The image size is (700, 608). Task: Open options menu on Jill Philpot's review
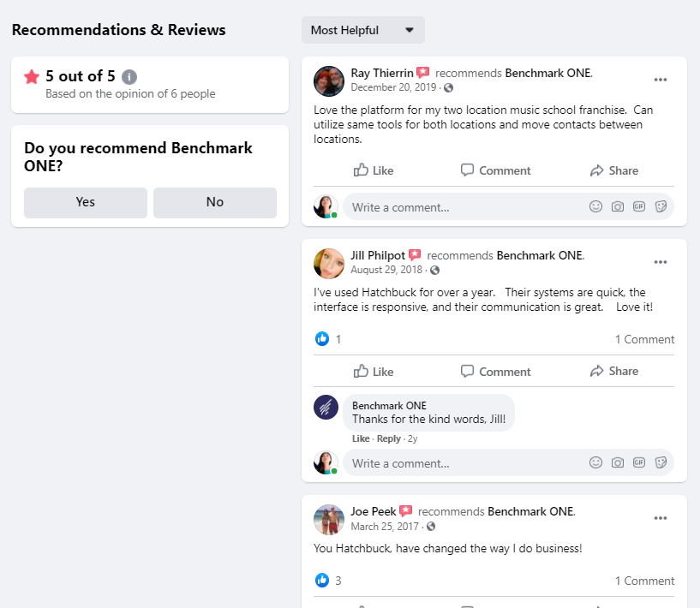click(660, 262)
